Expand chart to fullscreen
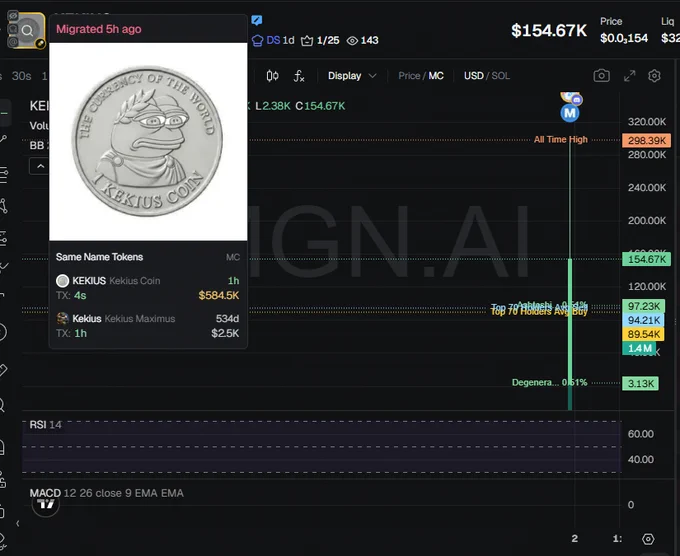 tap(629, 76)
